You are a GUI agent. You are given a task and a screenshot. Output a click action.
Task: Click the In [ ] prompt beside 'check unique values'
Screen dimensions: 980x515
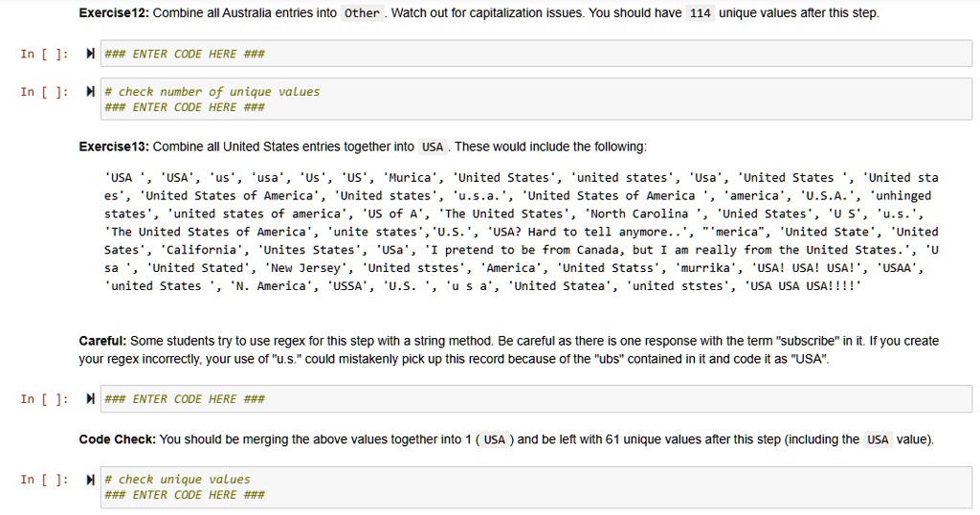point(44,480)
